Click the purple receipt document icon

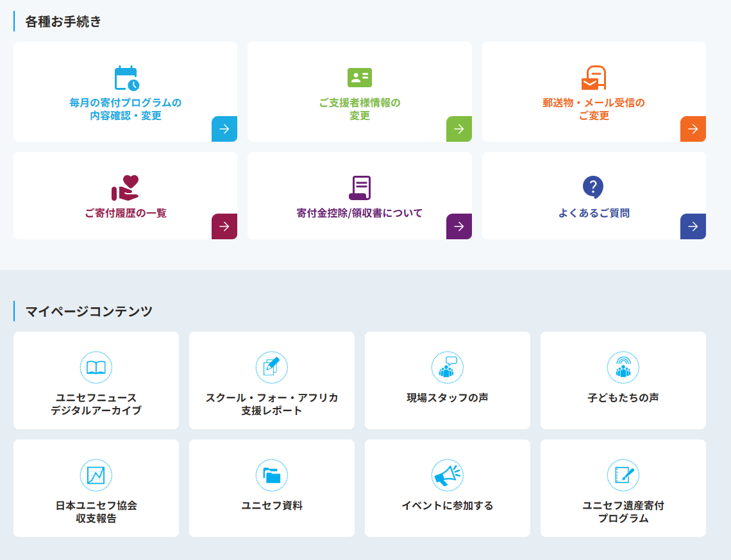(360, 188)
